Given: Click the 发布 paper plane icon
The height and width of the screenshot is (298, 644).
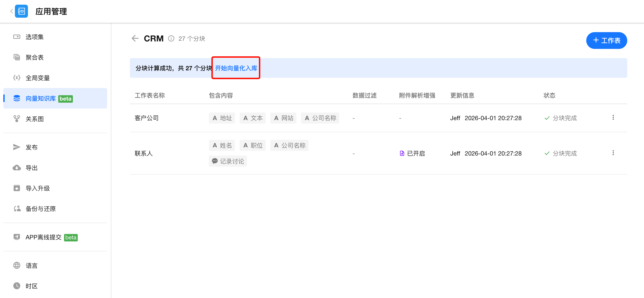Looking at the screenshot, I should 17,147.
